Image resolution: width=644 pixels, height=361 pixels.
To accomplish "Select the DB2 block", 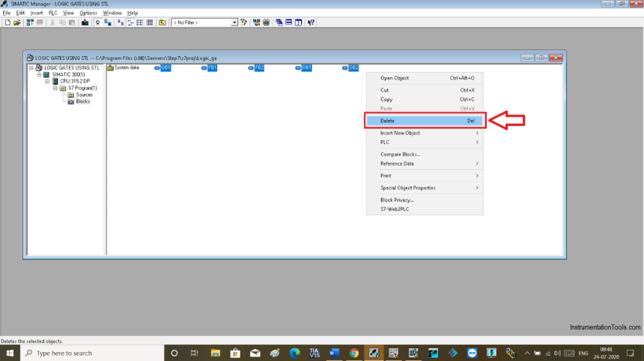I will (350, 67).
